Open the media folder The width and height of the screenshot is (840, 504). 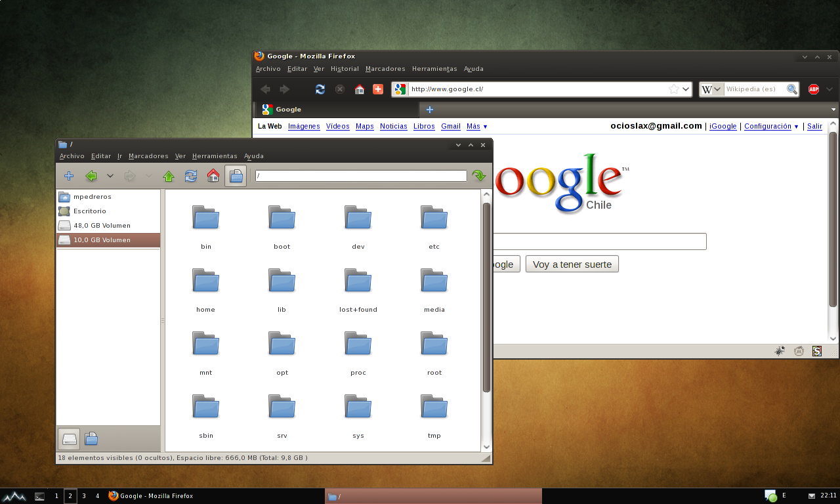(434, 289)
